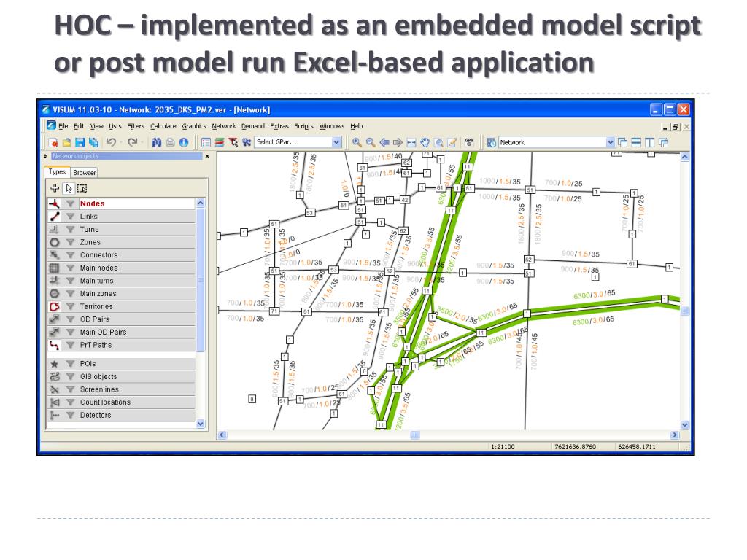Click the Next view right arrow icon
This screenshot has height=560, width=747.
(398, 142)
